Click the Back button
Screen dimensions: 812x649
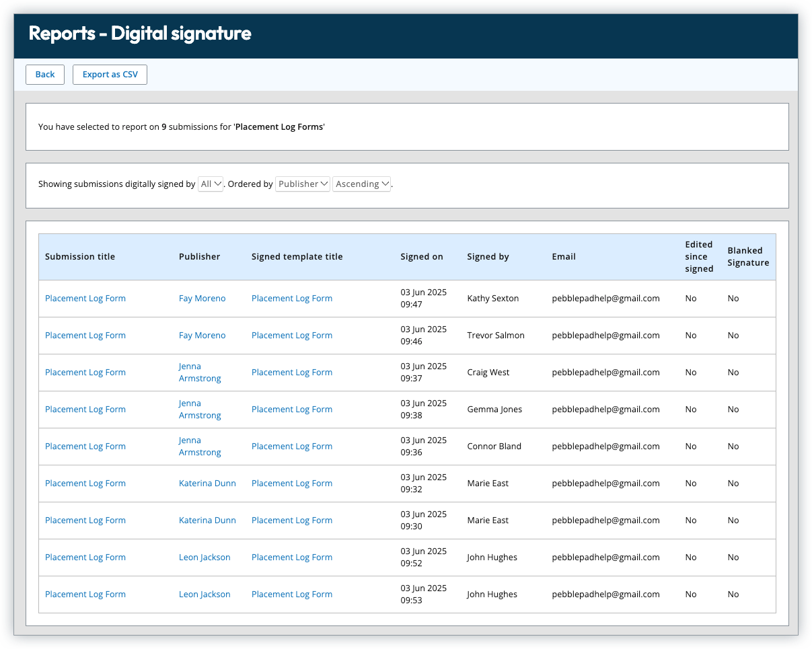45,75
